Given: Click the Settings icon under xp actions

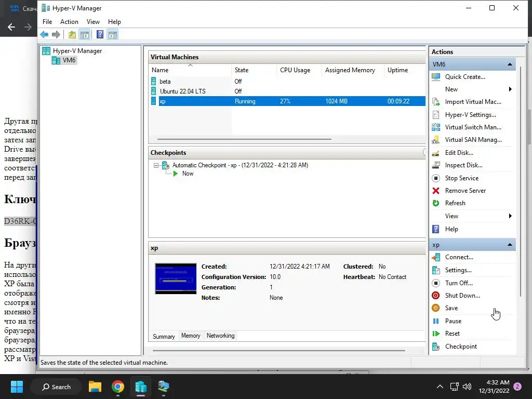Looking at the screenshot, I should (436, 270).
